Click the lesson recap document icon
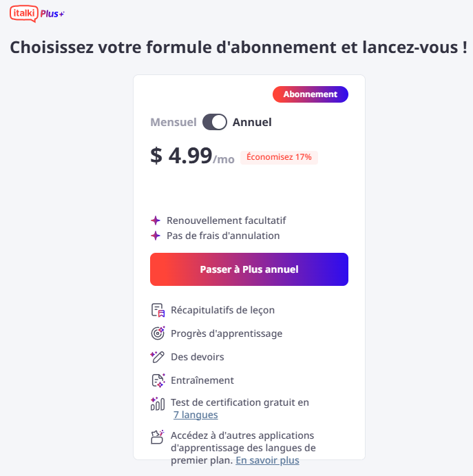Screen dimensions: 473x476 coord(158,310)
